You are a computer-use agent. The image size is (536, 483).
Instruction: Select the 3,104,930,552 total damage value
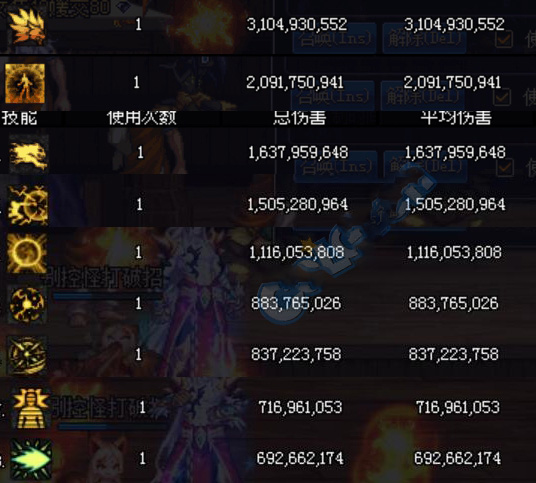click(x=297, y=25)
